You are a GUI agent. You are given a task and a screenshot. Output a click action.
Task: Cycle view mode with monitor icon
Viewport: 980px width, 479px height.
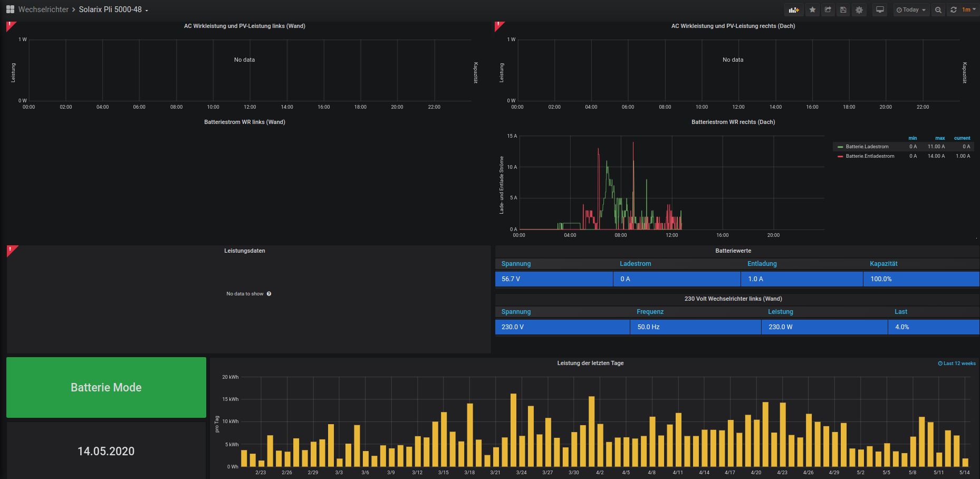click(880, 9)
